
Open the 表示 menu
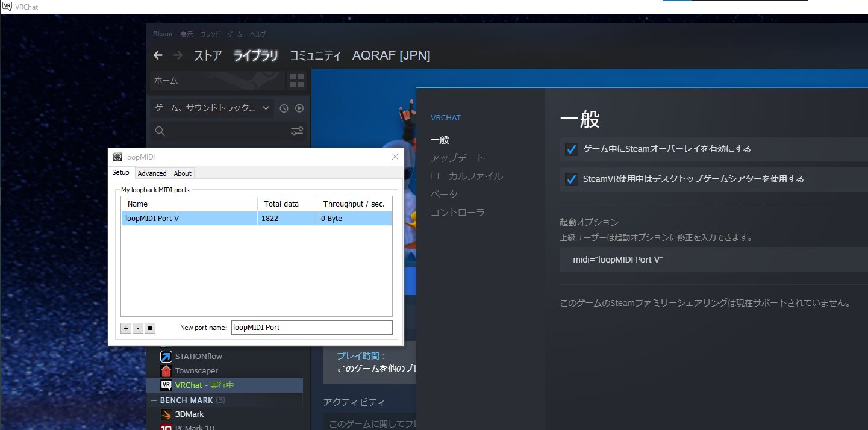click(187, 34)
